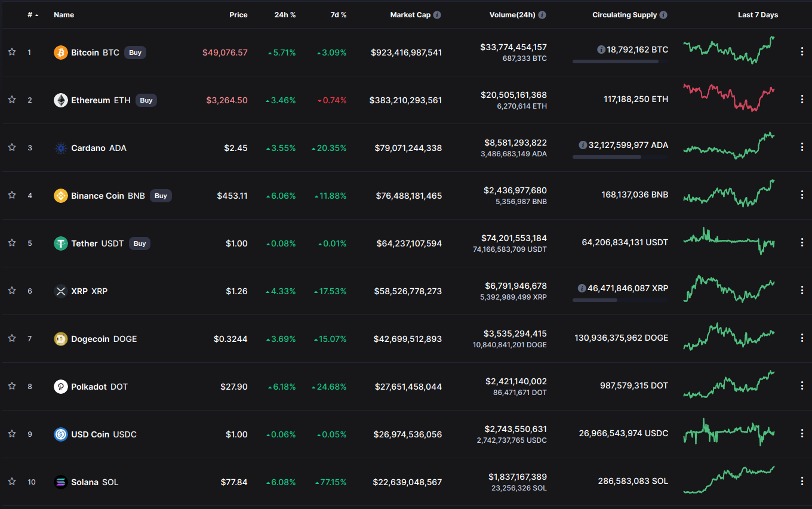Click the Circulating Supply header info icon
812x509 pixels.
663,15
